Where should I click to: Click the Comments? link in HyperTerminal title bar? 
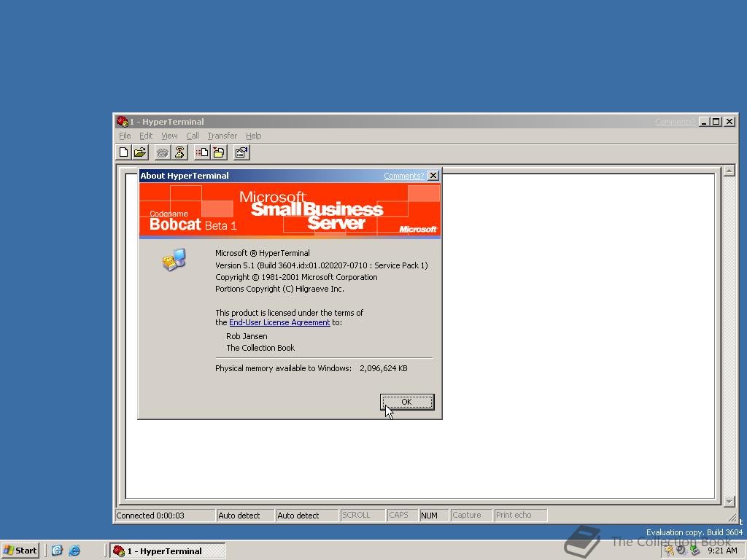675,122
